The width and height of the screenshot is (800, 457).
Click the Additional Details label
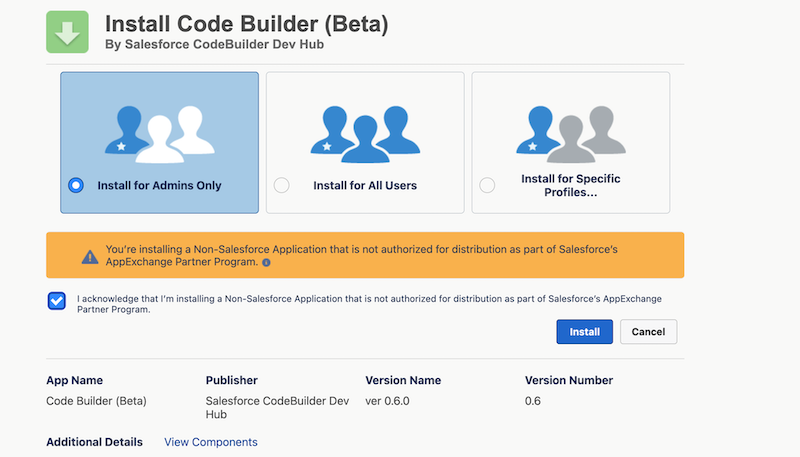pos(95,442)
